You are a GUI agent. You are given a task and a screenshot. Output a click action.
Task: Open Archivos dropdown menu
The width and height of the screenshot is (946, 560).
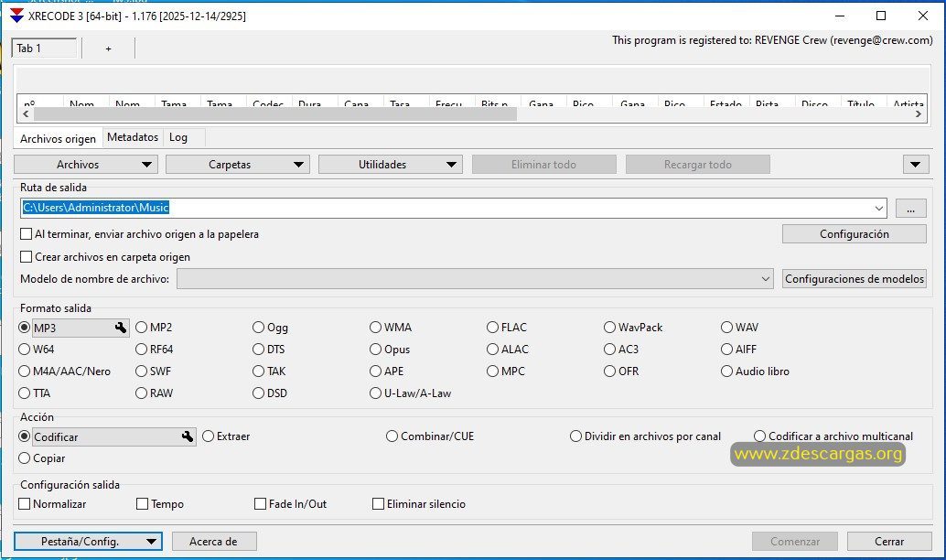86,164
